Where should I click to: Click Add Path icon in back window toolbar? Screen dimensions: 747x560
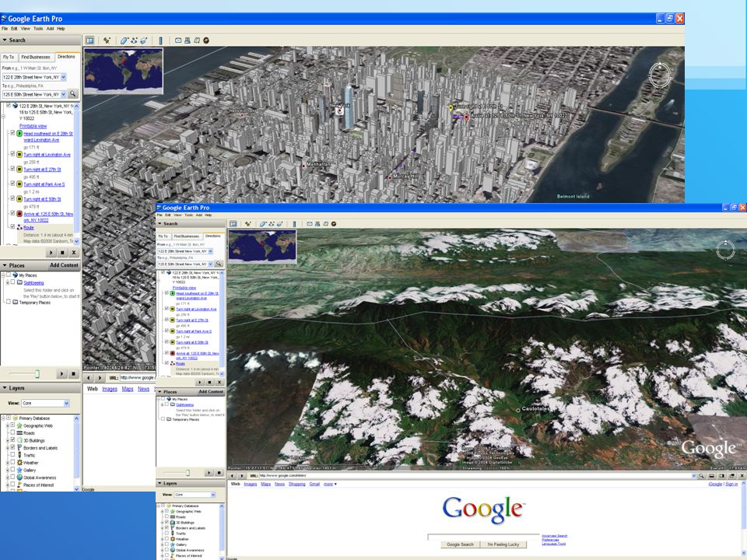point(135,40)
